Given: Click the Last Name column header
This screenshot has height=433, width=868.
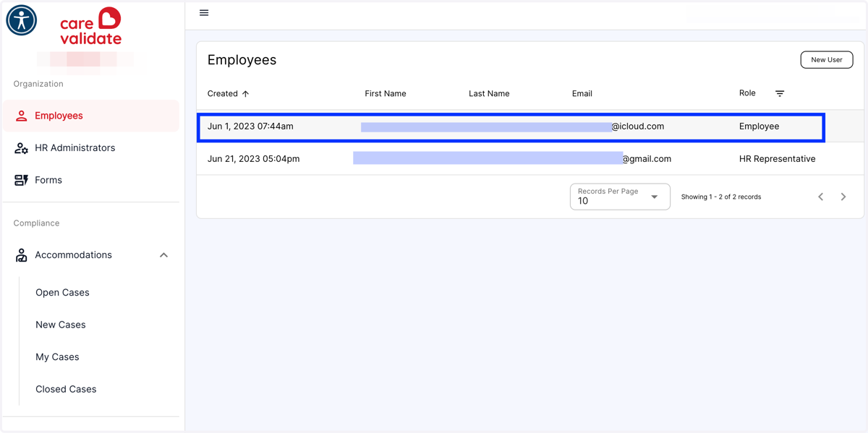Looking at the screenshot, I should [489, 94].
